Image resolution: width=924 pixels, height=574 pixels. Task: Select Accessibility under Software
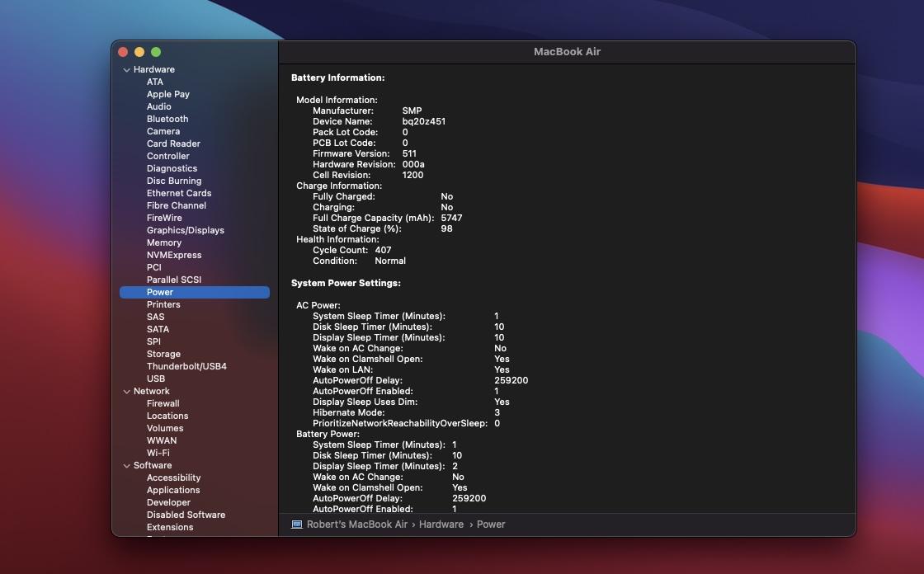point(173,478)
